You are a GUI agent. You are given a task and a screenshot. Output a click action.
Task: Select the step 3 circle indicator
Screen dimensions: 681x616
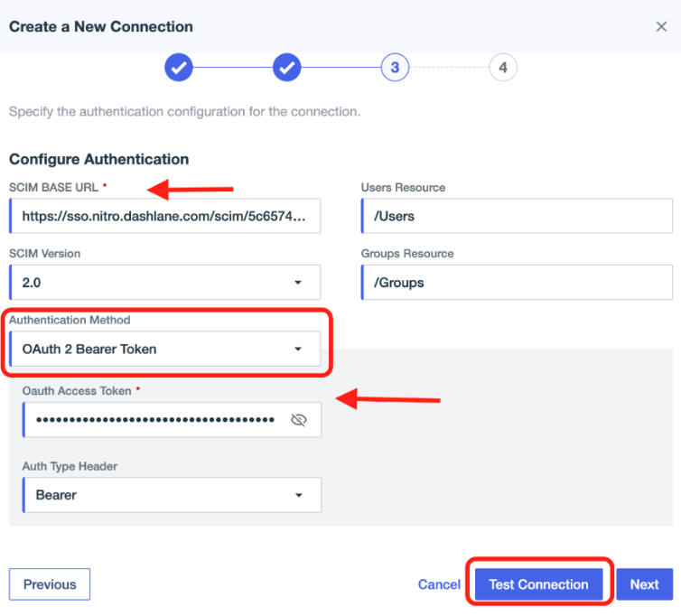(395, 68)
